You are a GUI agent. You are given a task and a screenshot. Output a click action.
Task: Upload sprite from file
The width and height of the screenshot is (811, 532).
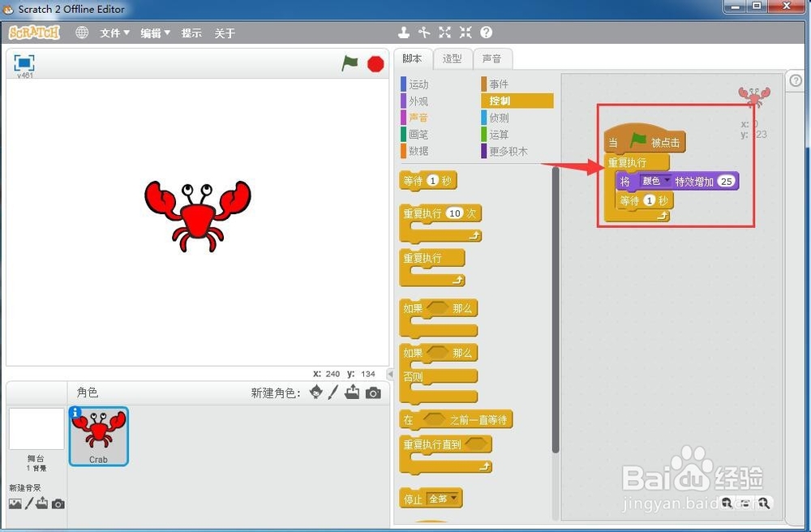pos(352,393)
